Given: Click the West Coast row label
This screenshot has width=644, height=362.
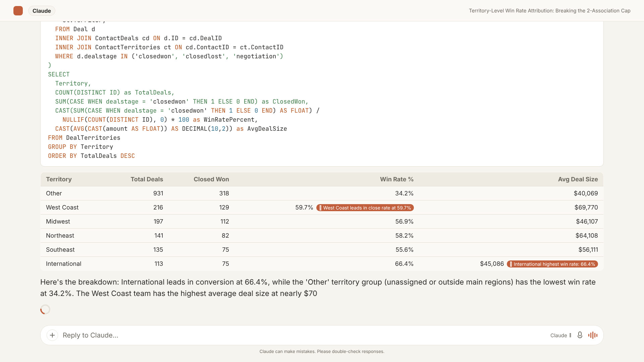Looking at the screenshot, I should click(x=62, y=207).
